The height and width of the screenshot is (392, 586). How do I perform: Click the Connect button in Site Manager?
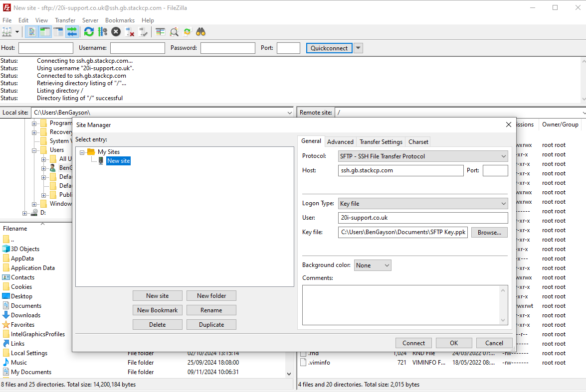pyautogui.click(x=413, y=343)
